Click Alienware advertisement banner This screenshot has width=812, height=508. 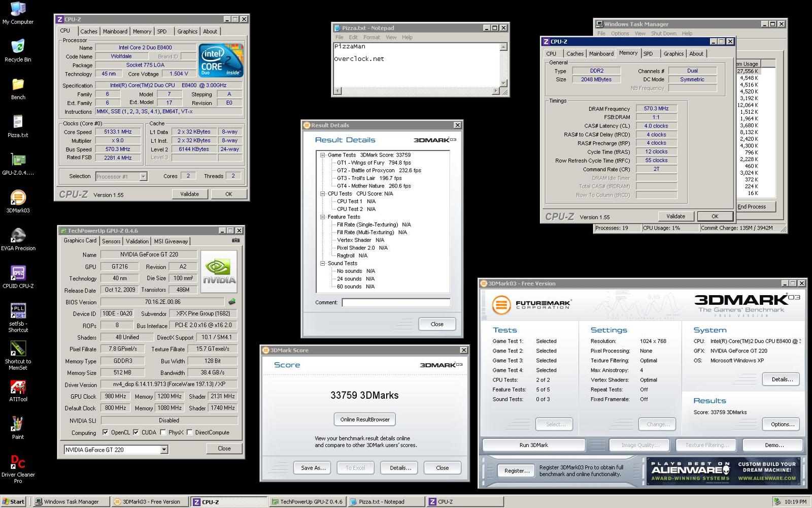(x=723, y=471)
